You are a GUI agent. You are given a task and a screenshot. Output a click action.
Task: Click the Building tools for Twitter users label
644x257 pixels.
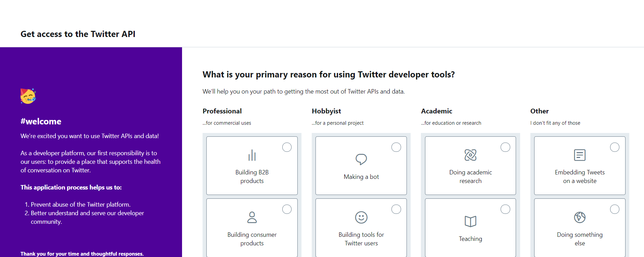click(361, 239)
